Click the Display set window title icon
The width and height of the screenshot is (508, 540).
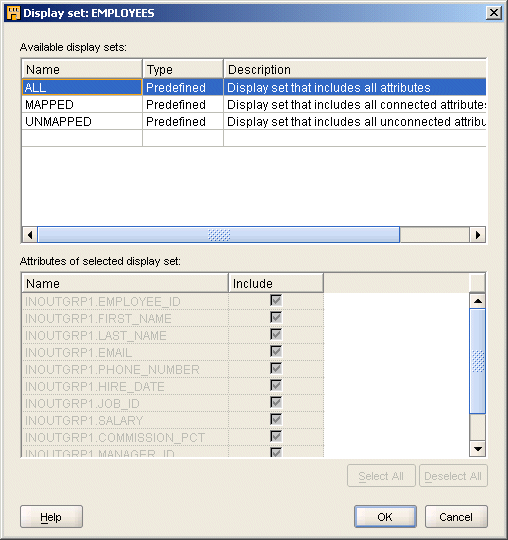pyautogui.click(x=13, y=13)
